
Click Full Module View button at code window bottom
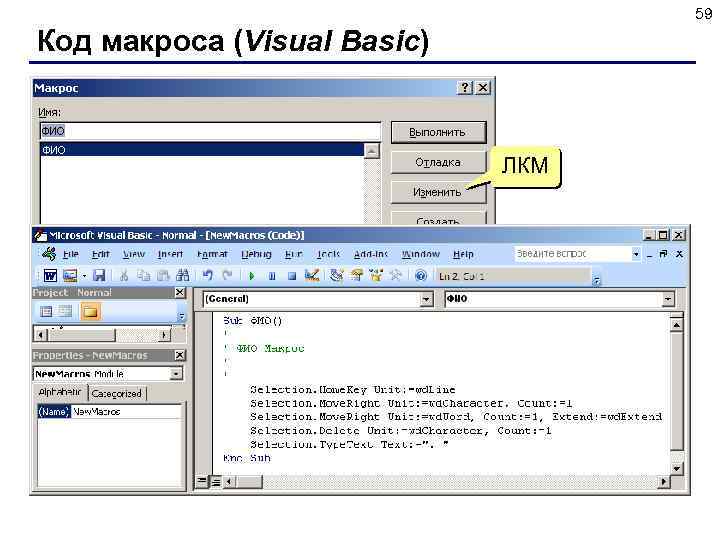(x=215, y=482)
